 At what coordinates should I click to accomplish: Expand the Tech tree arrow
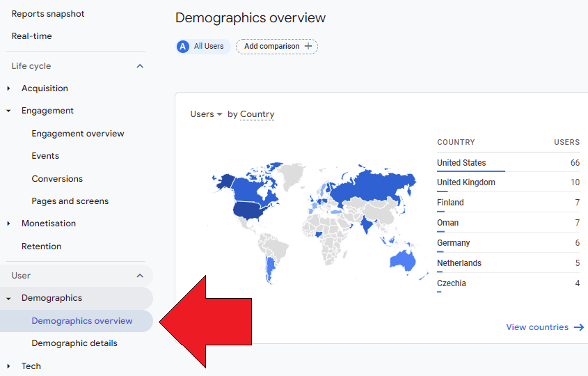8,366
